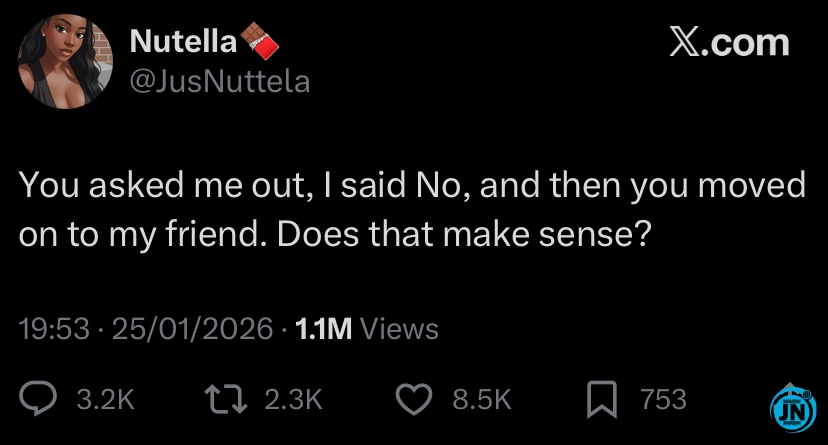Open Nutella's profile picture
The height and width of the screenshot is (445, 828).
[x=62, y=62]
